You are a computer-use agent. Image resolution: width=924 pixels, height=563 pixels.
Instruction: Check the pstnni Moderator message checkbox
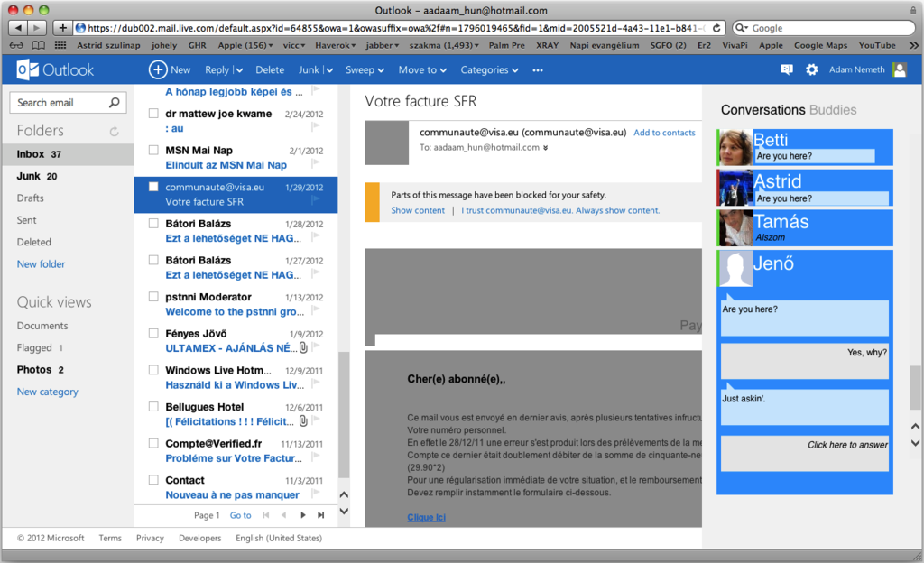click(153, 296)
